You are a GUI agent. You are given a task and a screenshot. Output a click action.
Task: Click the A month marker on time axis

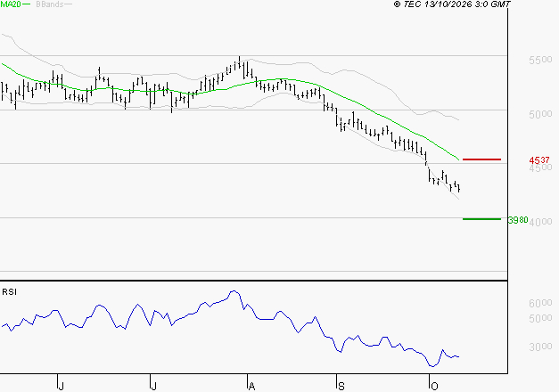point(251,387)
